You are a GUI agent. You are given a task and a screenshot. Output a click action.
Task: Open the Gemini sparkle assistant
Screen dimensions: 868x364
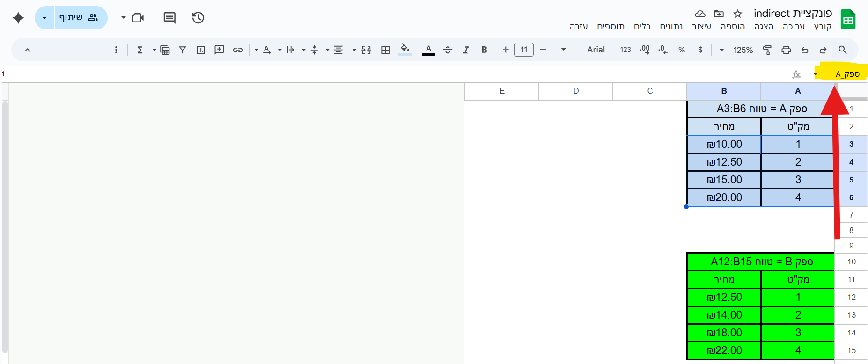18,18
